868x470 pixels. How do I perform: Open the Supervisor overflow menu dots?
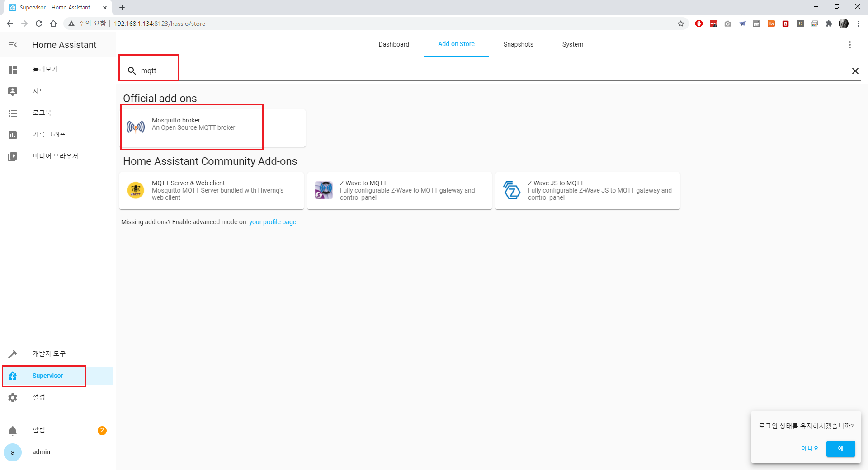[x=850, y=44]
